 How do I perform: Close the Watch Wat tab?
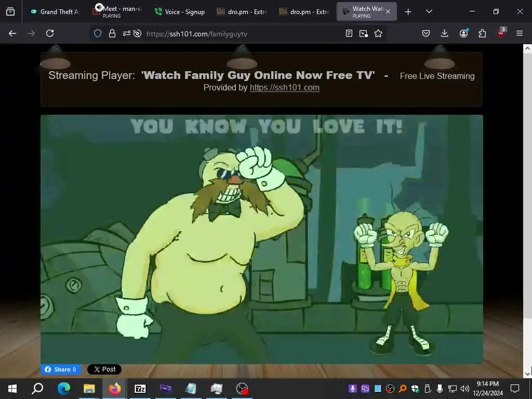click(x=388, y=12)
